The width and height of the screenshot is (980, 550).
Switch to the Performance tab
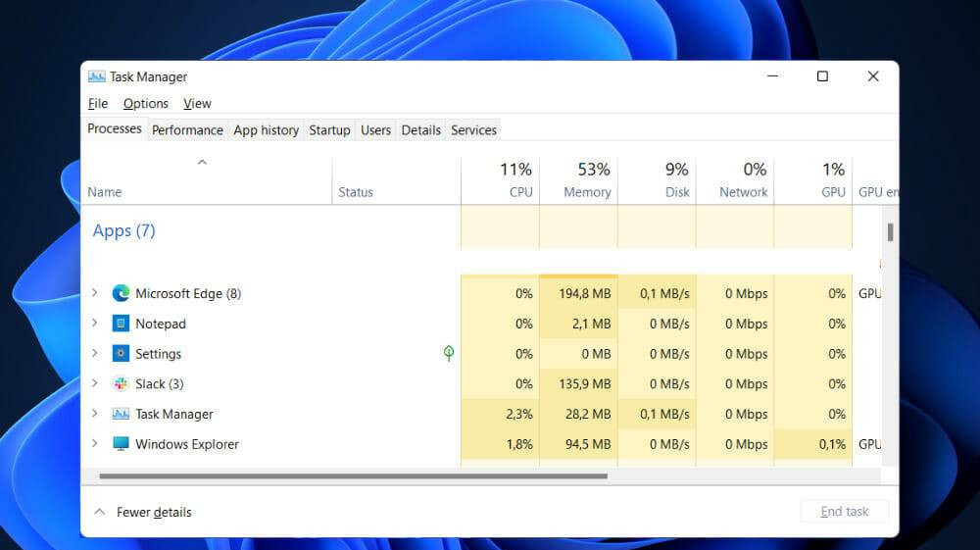pyautogui.click(x=187, y=130)
